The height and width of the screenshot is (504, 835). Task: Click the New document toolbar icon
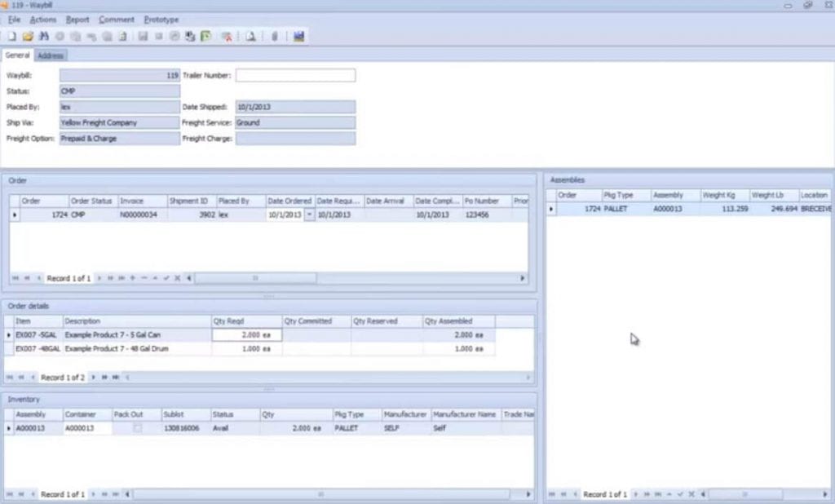click(11, 37)
